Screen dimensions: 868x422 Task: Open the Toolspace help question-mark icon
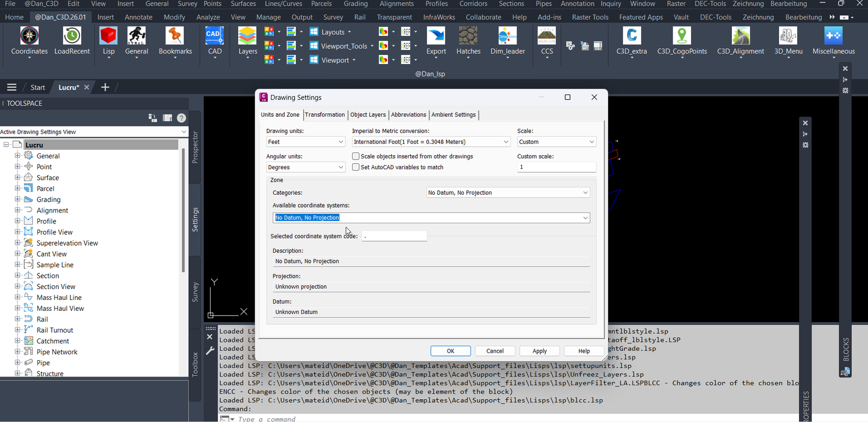182,118
